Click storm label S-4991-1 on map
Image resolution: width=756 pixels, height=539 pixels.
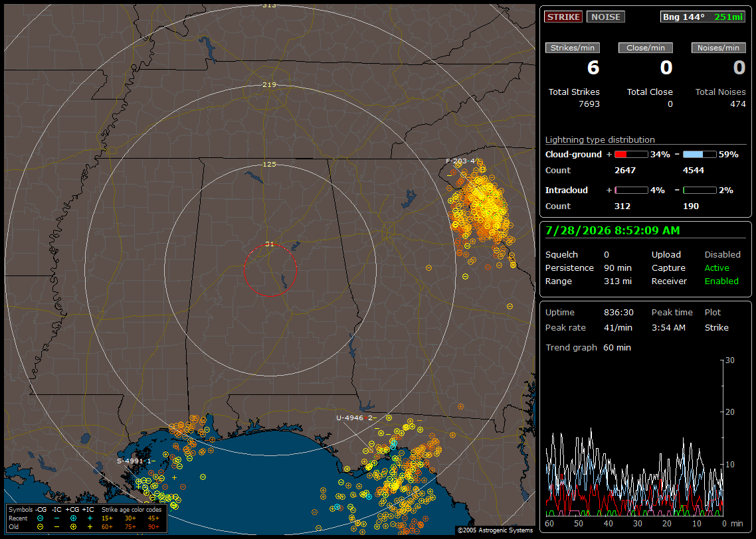[x=136, y=461]
